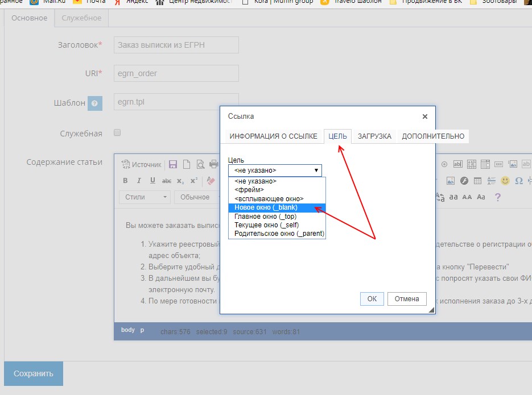The height and width of the screenshot is (395, 532).
Task: Click the Заголовок input field
Action: point(176,45)
